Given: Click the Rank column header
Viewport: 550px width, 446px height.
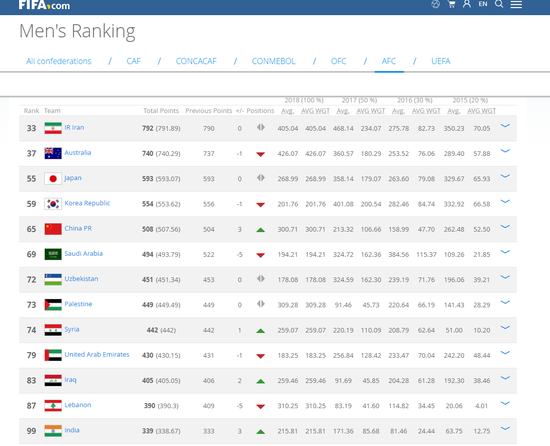Looking at the screenshot, I should click(31, 111).
